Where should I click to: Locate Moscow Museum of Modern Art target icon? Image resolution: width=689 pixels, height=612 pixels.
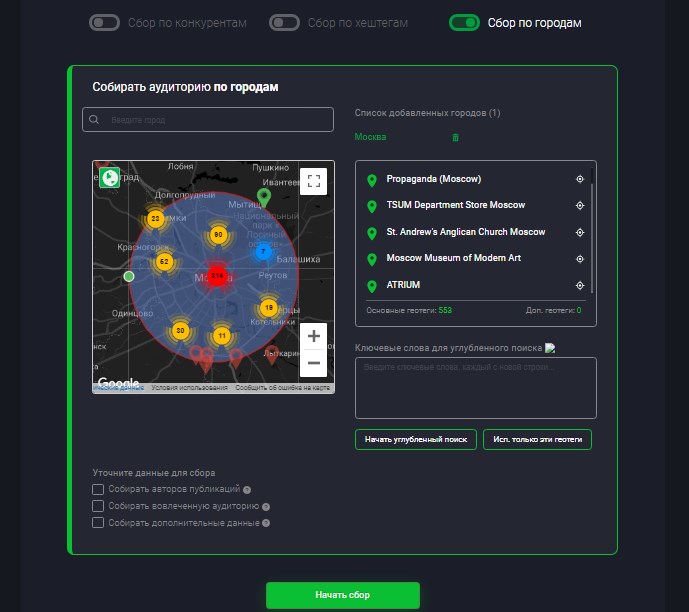pyautogui.click(x=580, y=259)
